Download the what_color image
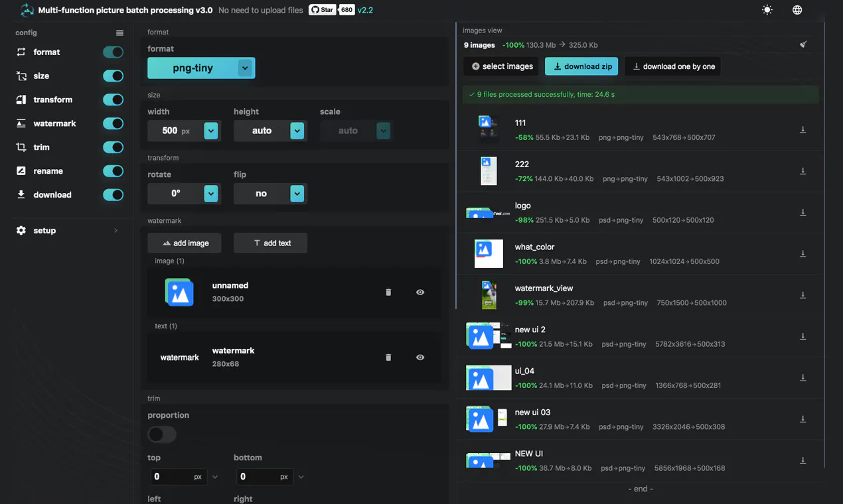The image size is (843, 504). 803,254
